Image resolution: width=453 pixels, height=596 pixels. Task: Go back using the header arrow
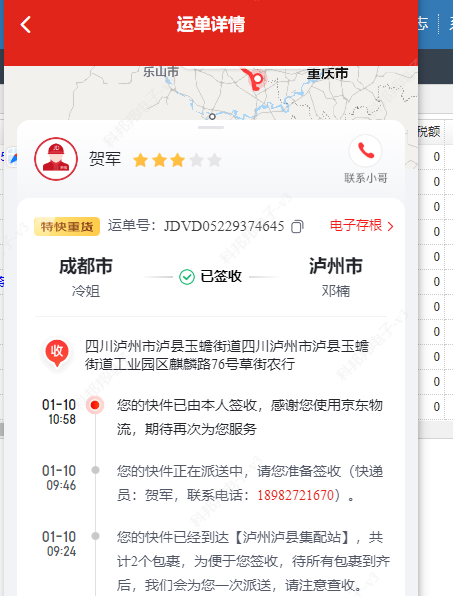pyautogui.click(x=25, y=25)
